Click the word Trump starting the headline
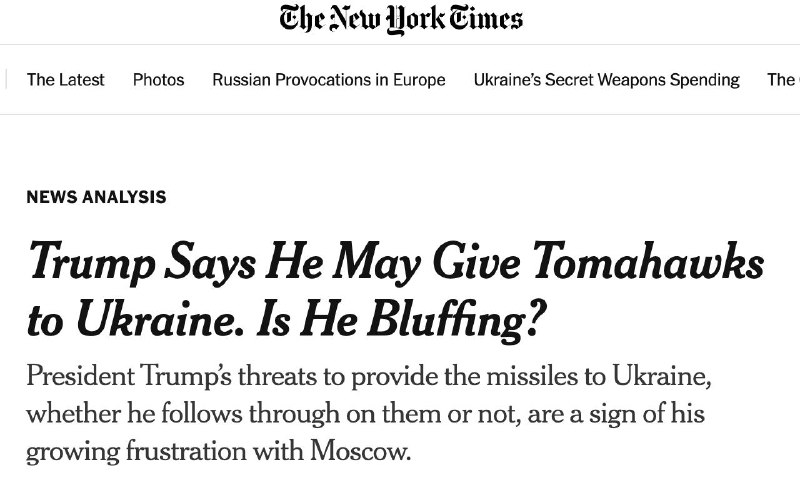 pos(88,262)
